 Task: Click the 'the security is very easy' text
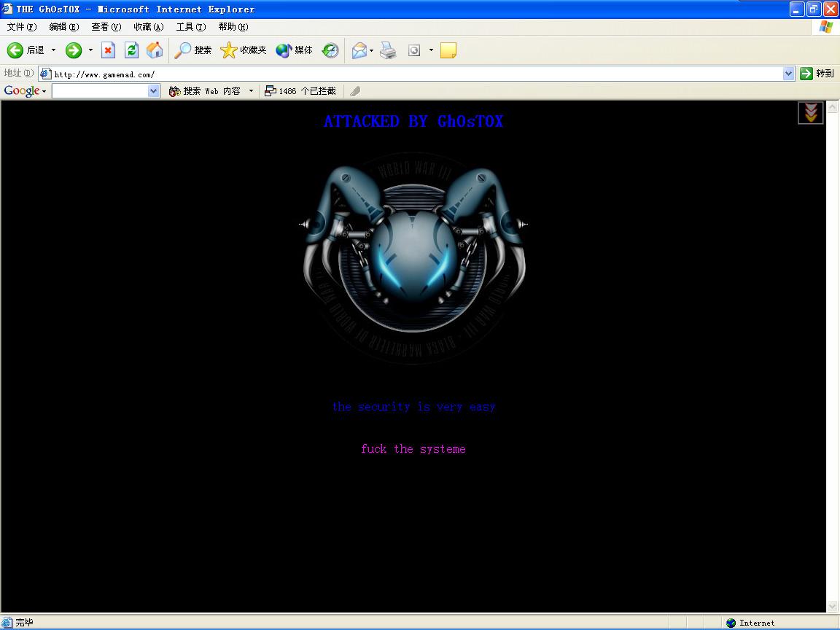[413, 407]
